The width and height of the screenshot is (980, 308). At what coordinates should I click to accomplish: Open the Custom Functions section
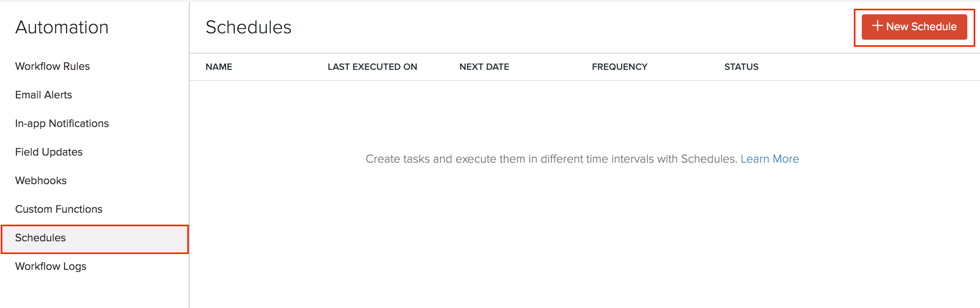58,209
